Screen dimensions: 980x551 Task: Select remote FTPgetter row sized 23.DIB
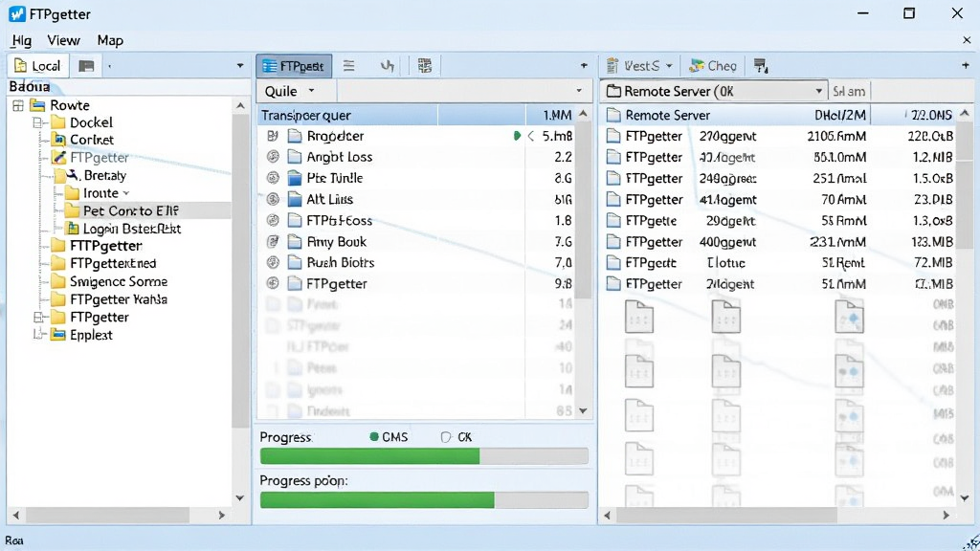click(x=779, y=200)
